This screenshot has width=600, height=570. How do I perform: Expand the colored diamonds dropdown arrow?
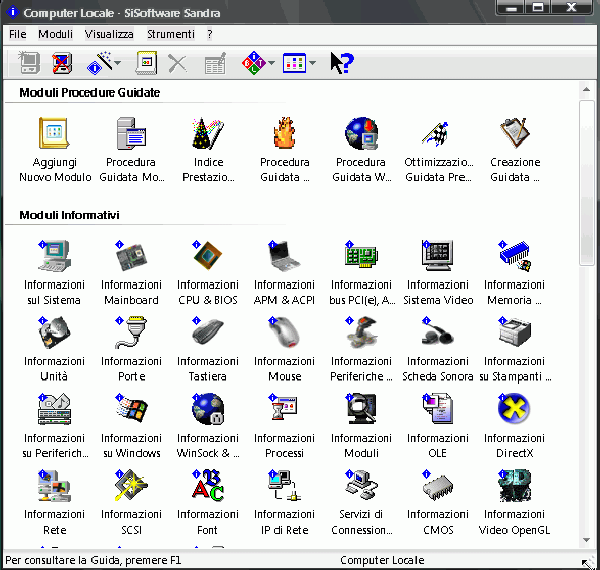pos(271,63)
